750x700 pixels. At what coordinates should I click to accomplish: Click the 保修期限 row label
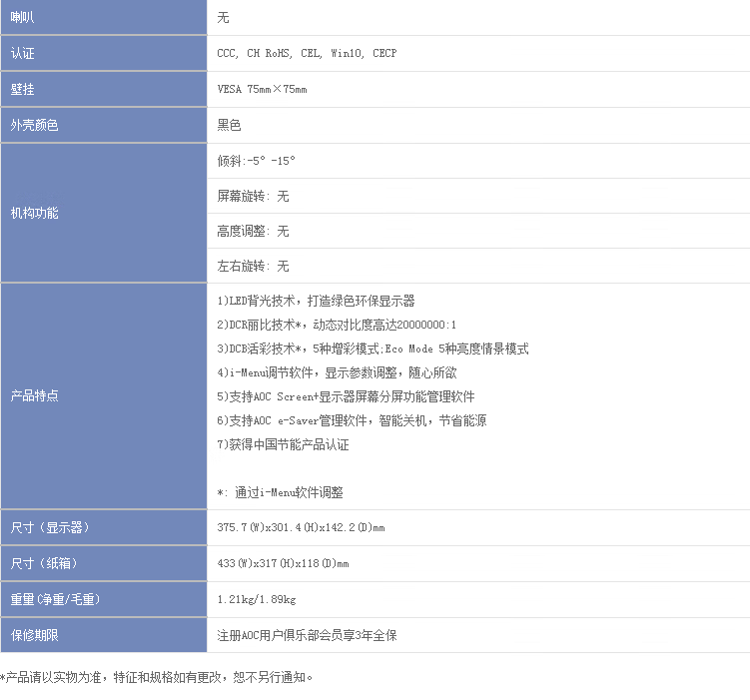pyautogui.click(x=34, y=635)
